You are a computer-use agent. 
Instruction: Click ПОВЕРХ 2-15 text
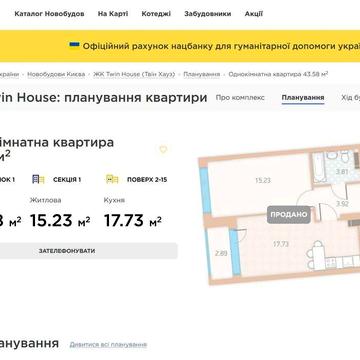[x=147, y=180]
